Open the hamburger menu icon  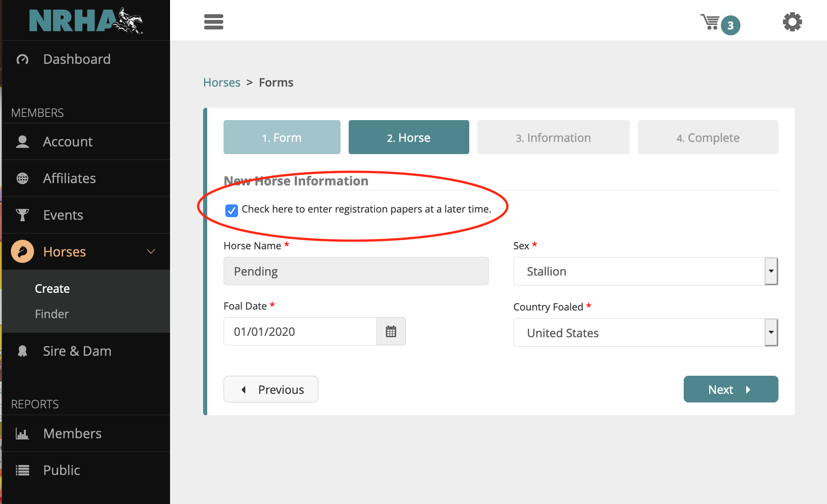tap(214, 22)
